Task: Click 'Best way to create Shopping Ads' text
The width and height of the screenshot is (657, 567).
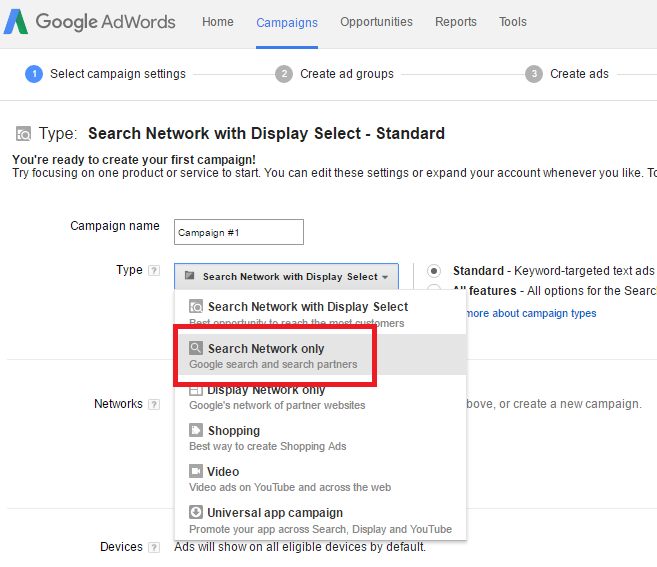Action: 268,446
